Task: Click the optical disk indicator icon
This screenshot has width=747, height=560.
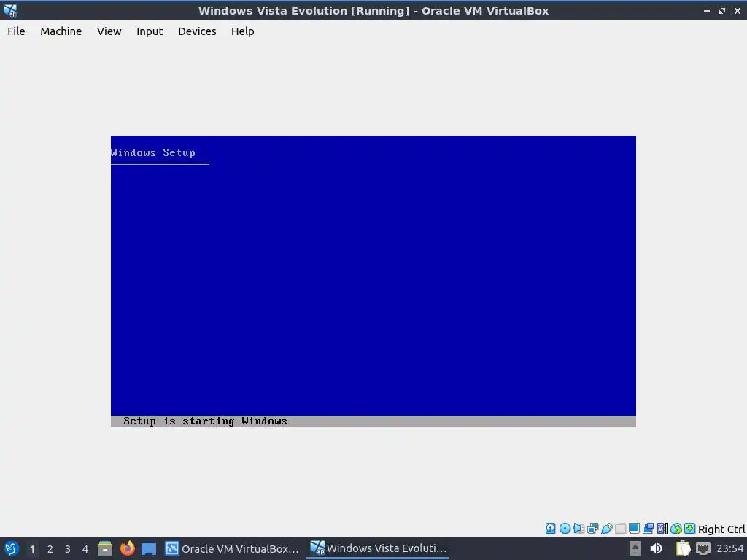Action: tap(565, 528)
